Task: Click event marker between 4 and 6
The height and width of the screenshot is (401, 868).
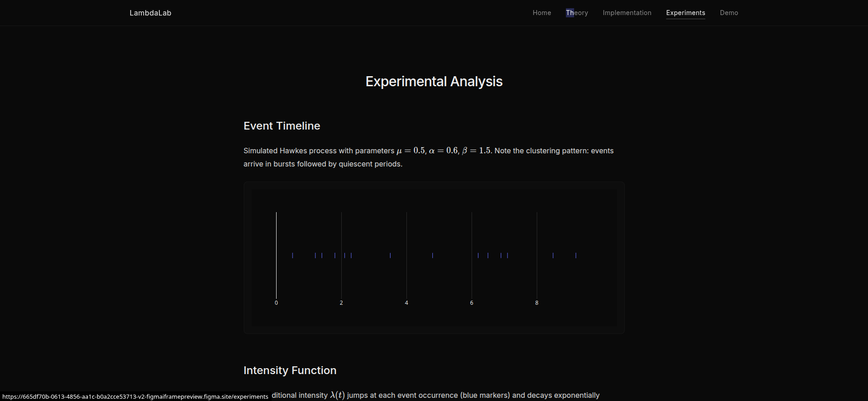Action: tap(432, 255)
